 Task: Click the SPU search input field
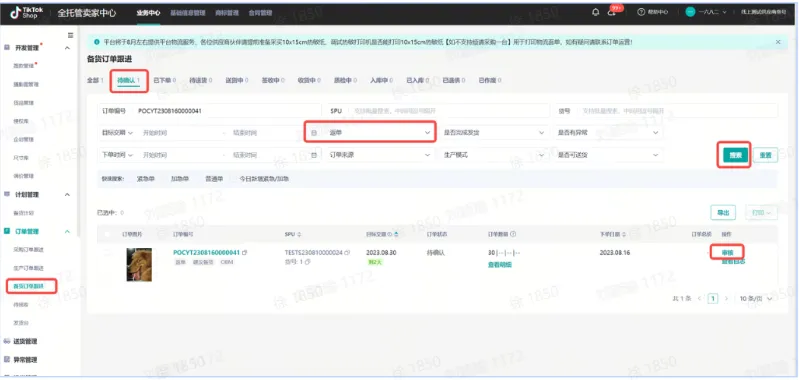pos(438,111)
